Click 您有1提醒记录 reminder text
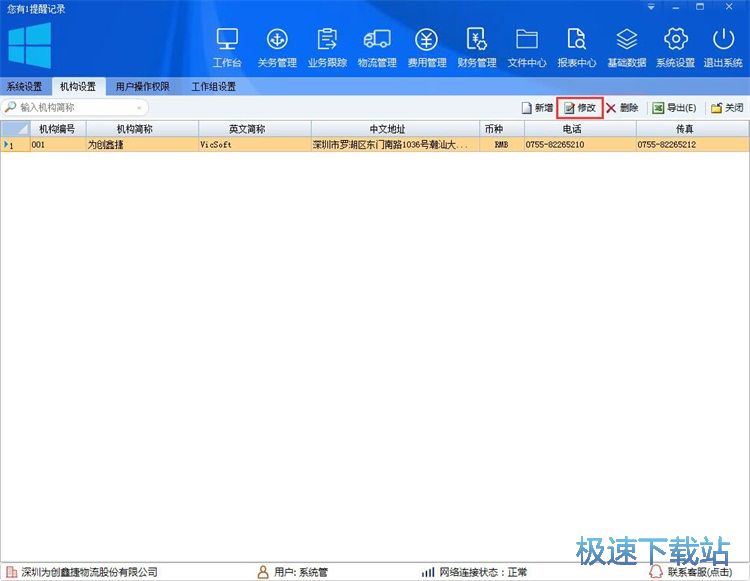 pyautogui.click(x=36, y=9)
